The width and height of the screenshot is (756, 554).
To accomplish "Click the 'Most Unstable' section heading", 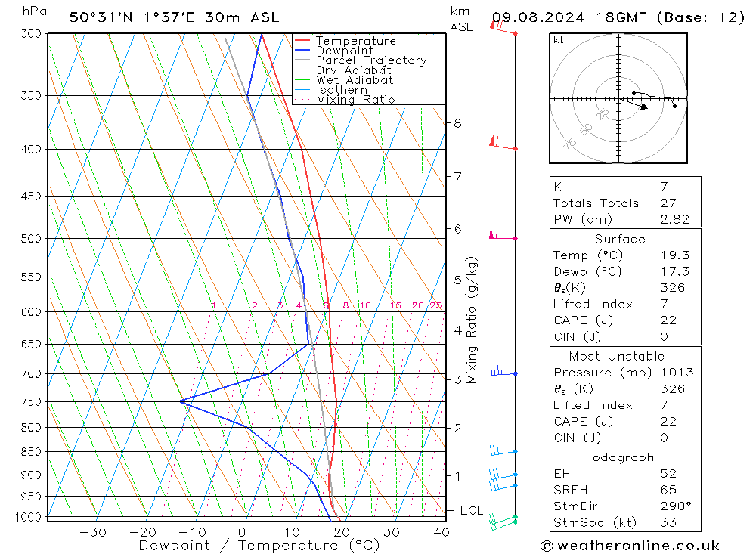I will pos(617,356).
